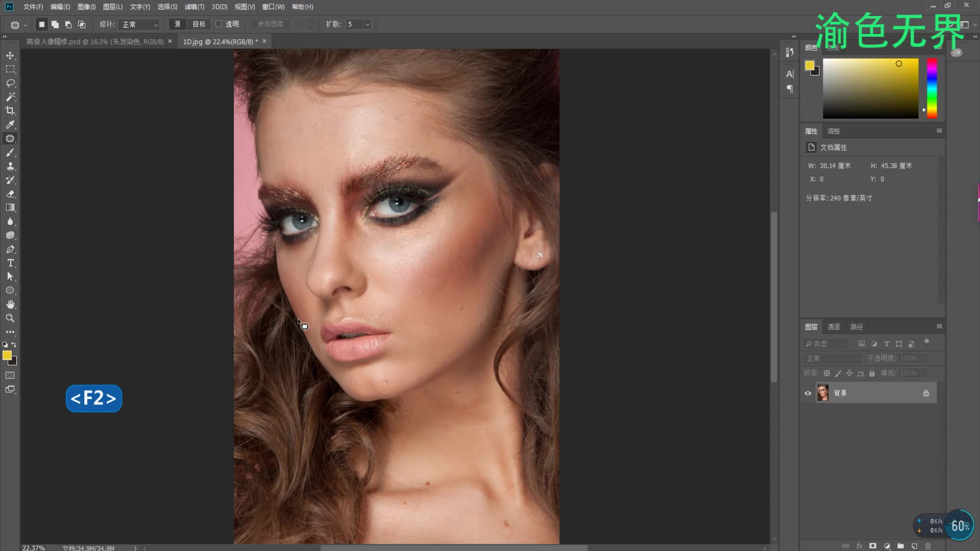Image resolution: width=980 pixels, height=551 pixels.
Task: Select the Hand tool
Action: (x=10, y=304)
